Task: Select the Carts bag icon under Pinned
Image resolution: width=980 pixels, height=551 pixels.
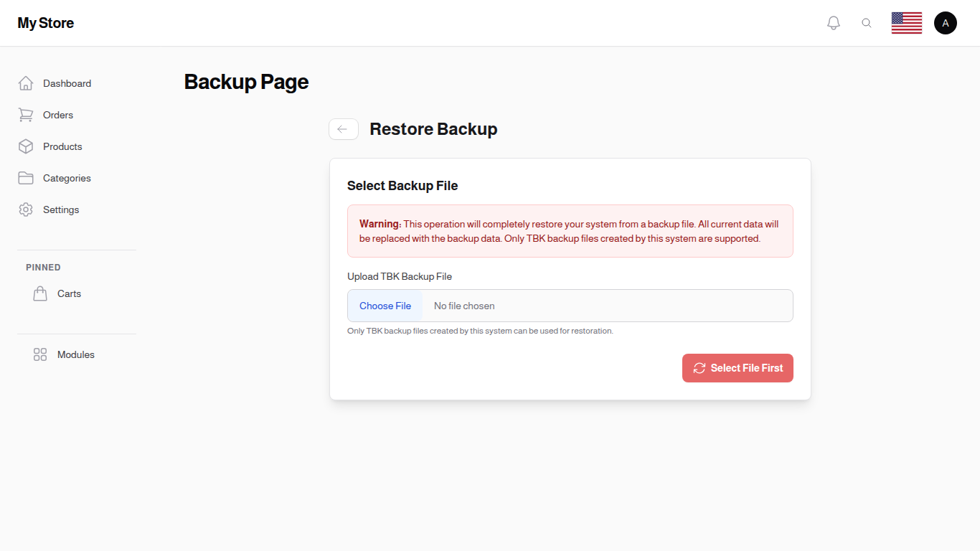Action: tap(40, 293)
